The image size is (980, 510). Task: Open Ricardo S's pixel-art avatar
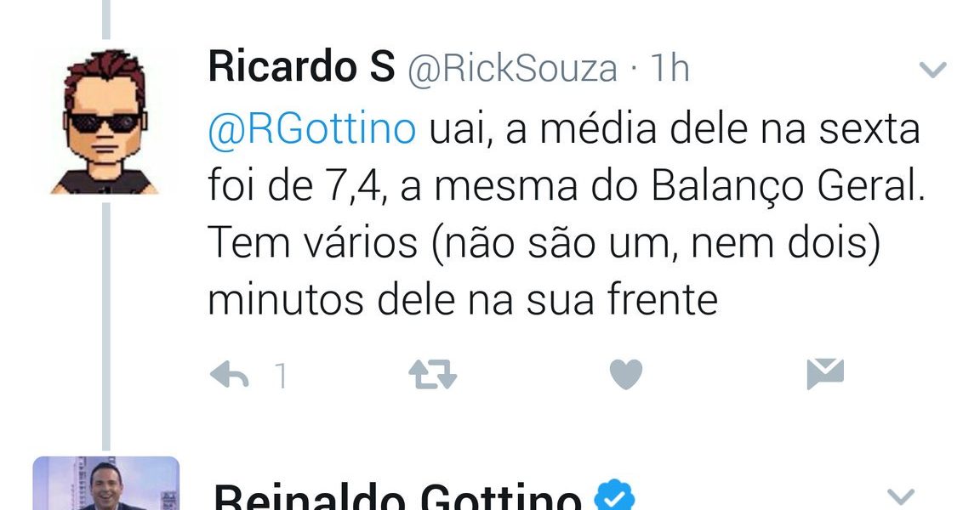(105, 122)
